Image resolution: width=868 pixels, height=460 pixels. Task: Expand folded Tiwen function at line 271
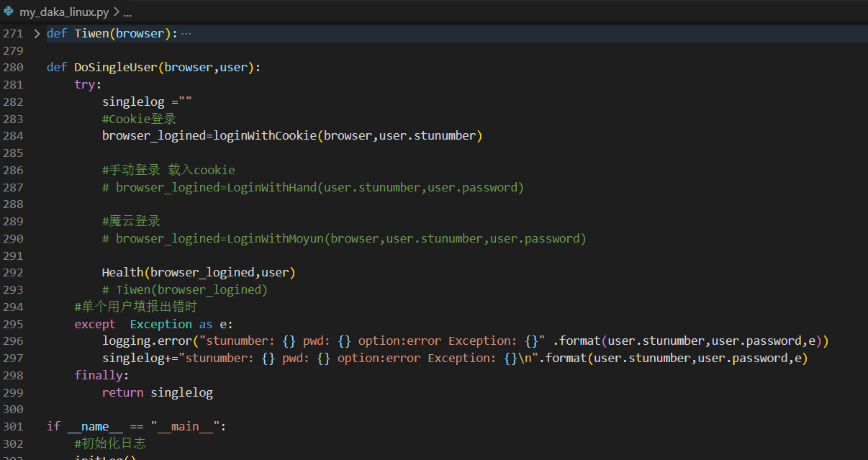point(37,33)
